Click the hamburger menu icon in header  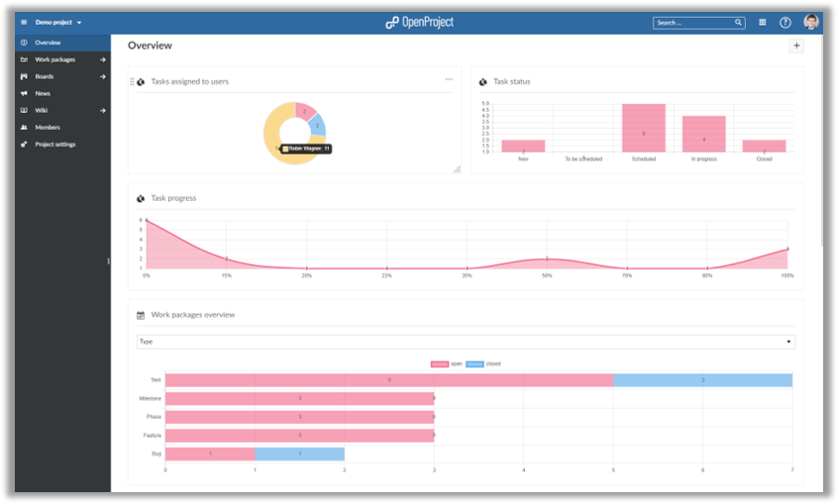click(x=24, y=22)
